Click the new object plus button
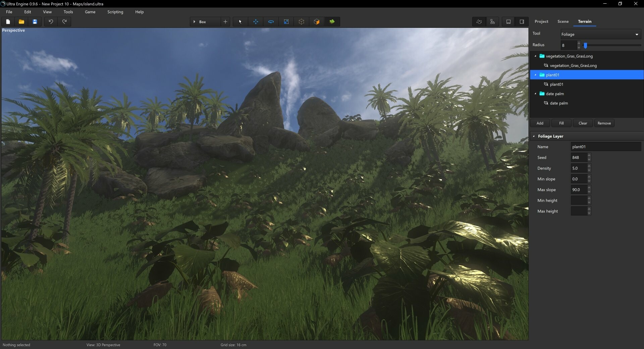644x349 pixels. tap(225, 21)
